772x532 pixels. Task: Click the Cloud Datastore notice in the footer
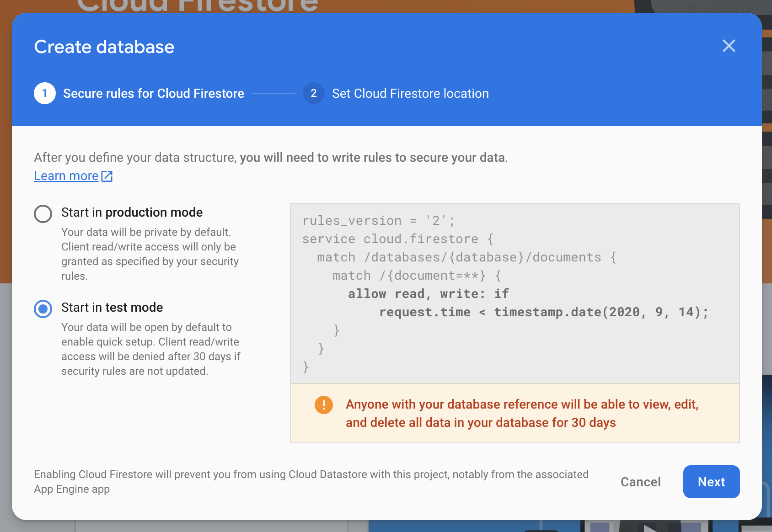[x=311, y=481]
